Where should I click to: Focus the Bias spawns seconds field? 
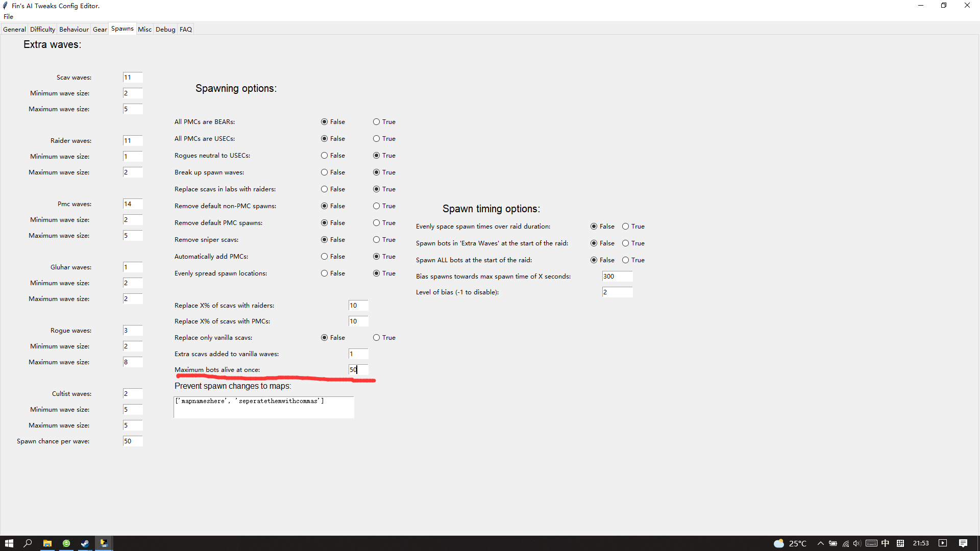617,277
